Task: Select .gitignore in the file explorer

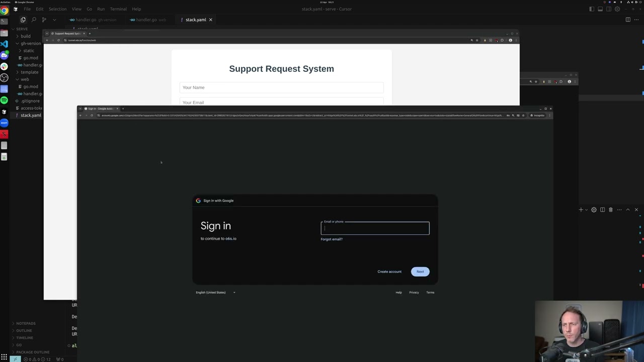Action: (30, 101)
